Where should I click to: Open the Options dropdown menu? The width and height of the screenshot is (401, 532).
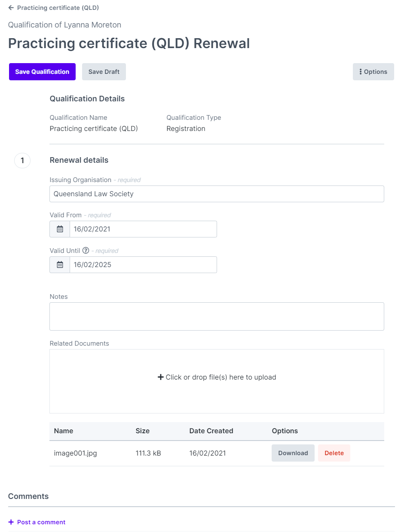tap(373, 72)
